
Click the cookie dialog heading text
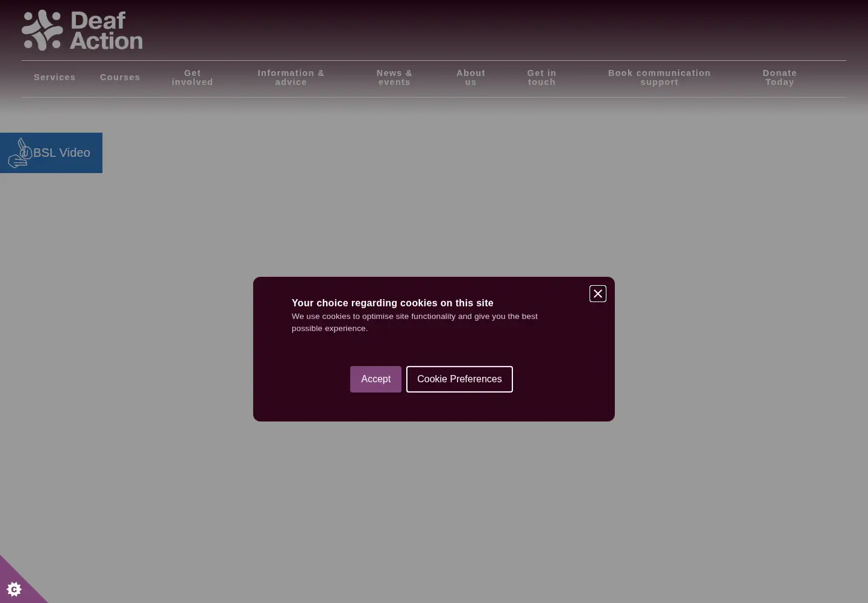[x=392, y=303]
